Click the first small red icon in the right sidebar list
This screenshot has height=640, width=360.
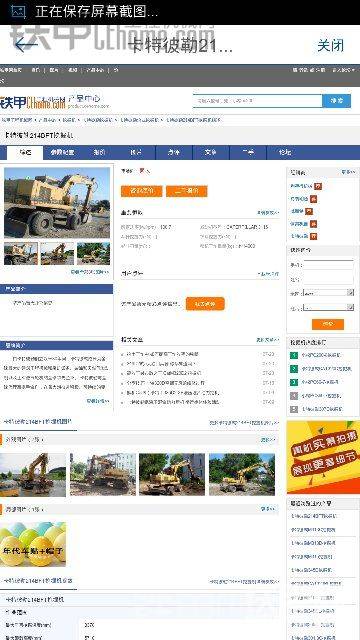318,186
